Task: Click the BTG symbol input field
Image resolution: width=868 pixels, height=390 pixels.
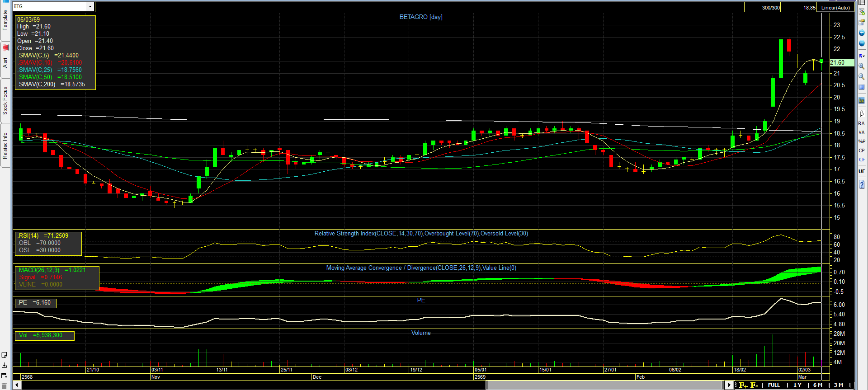Action: [50, 6]
